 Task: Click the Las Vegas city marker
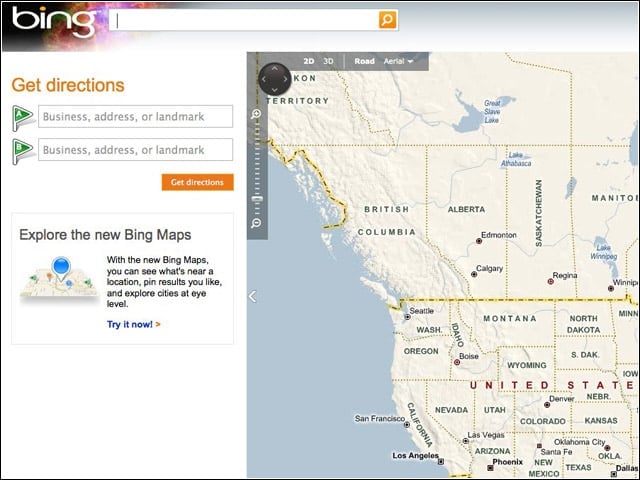[465, 441]
